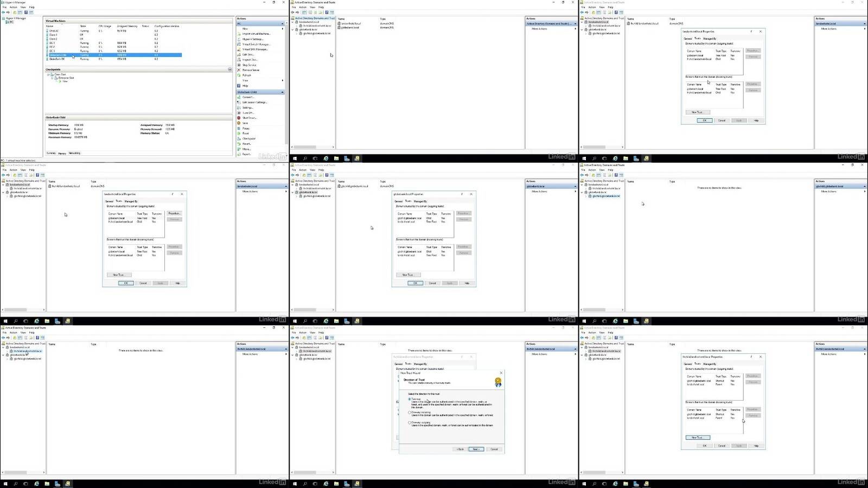Select the Two-way radio button in New Trust Wizard
Screen dimensions: 868x488
(x=410, y=399)
